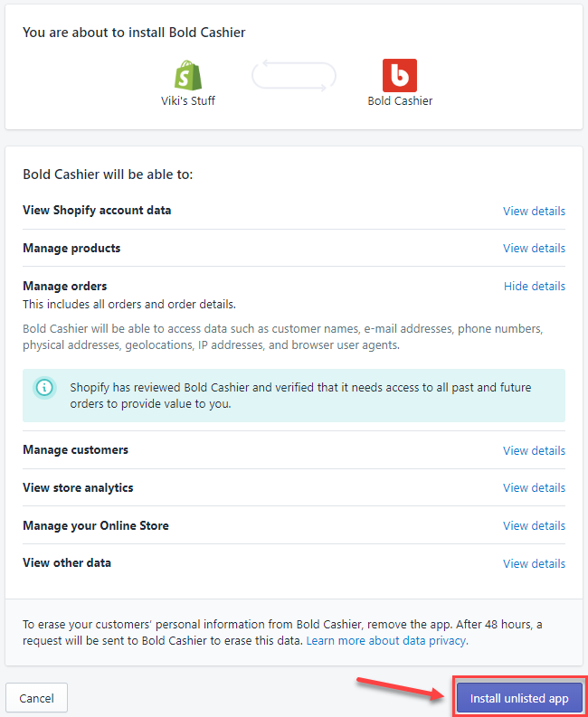Click the Install unlisted app button
This screenshot has width=588, height=717.
(x=519, y=698)
